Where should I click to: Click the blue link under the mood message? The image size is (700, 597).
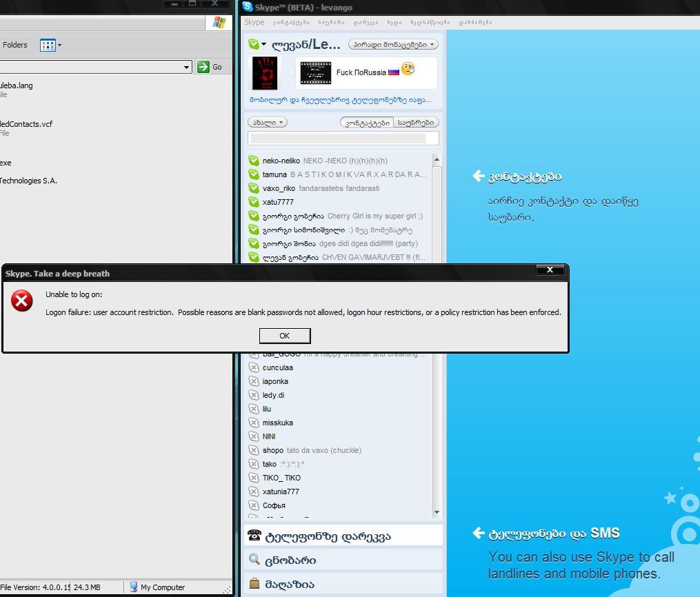point(341,100)
